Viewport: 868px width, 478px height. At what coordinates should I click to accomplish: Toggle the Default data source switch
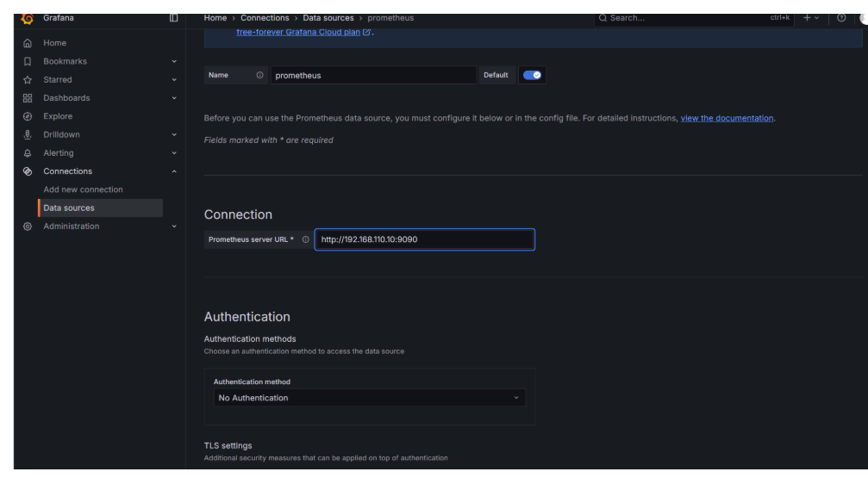pyautogui.click(x=532, y=75)
